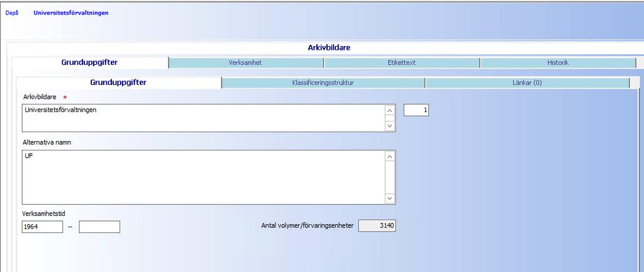Screen dimensions: 644x272
Task: Open the Verksamhet tab
Action: 246,63
